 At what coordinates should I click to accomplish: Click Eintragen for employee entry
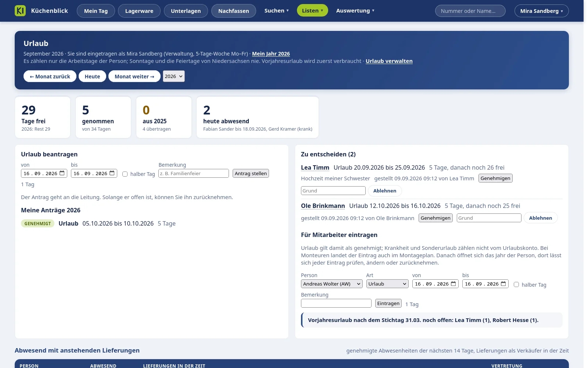coord(388,303)
